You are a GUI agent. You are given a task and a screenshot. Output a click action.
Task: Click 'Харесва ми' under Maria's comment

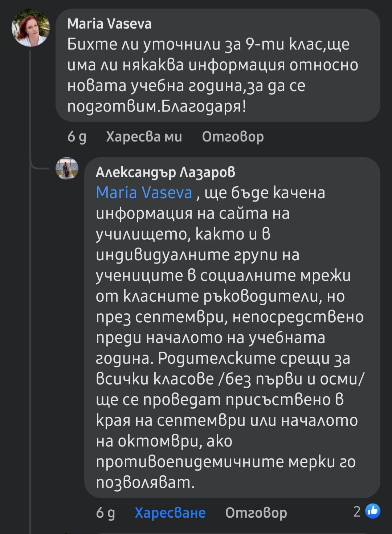(144, 136)
